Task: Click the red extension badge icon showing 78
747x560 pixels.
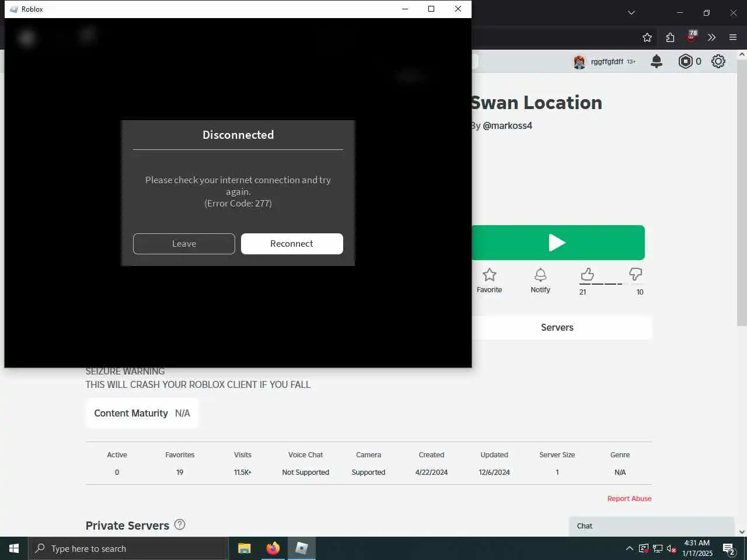Action: [x=692, y=37]
